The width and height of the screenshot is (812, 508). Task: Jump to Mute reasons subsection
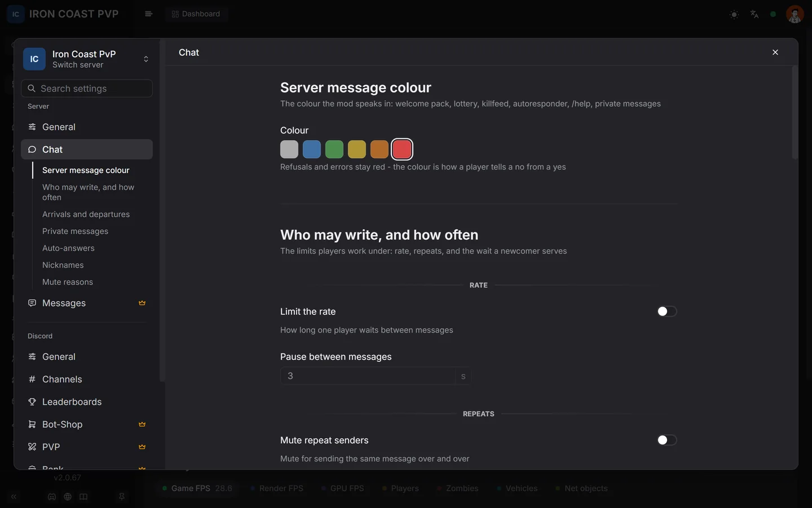tap(68, 282)
